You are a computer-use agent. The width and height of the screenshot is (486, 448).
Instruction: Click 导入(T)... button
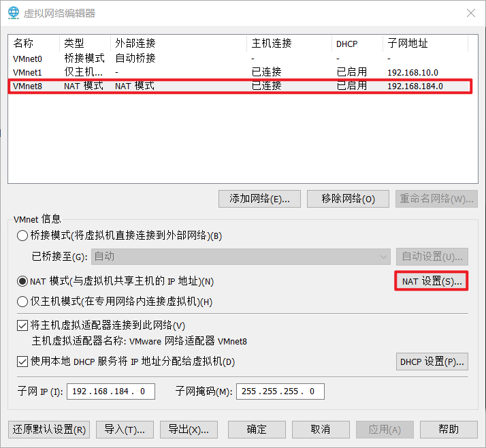(125, 430)
